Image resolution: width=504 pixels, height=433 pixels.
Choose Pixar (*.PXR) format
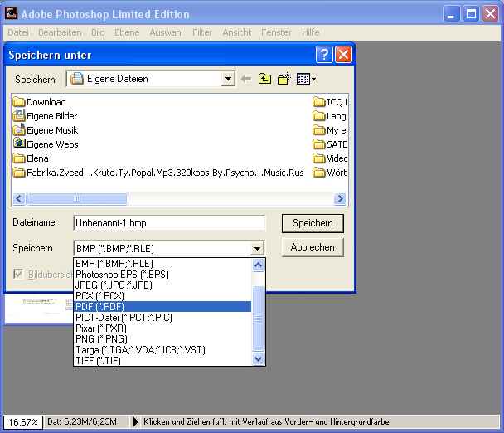(162, 328)
